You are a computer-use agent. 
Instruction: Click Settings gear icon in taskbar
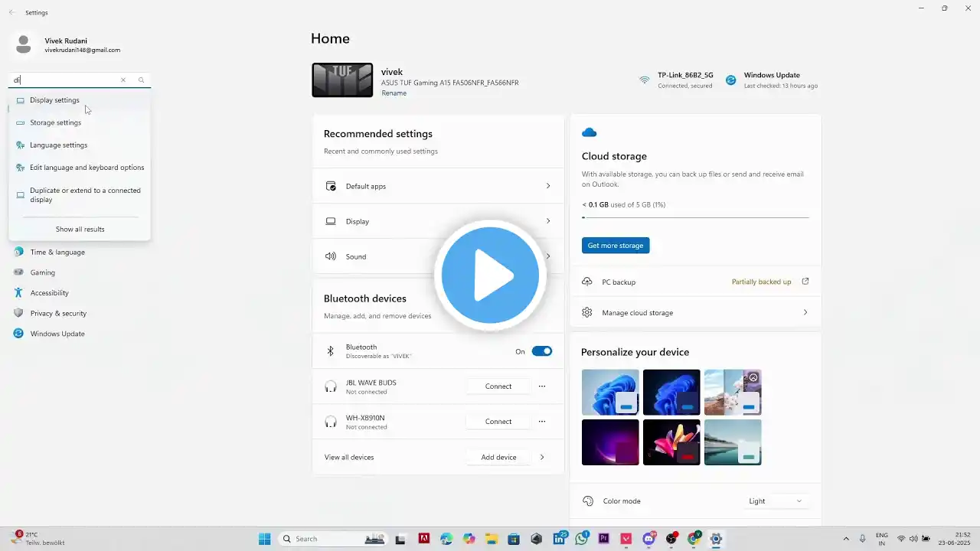point(716,539)
